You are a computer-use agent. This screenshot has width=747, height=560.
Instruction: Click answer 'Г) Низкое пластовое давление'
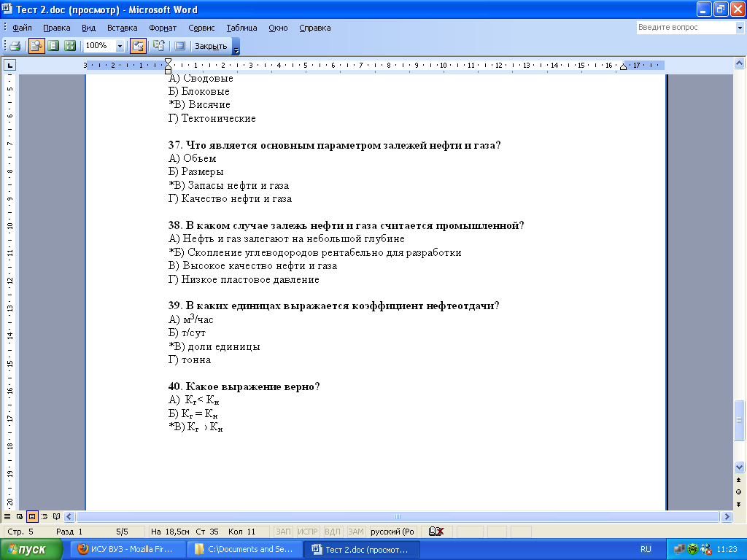[x=244, y=279]
